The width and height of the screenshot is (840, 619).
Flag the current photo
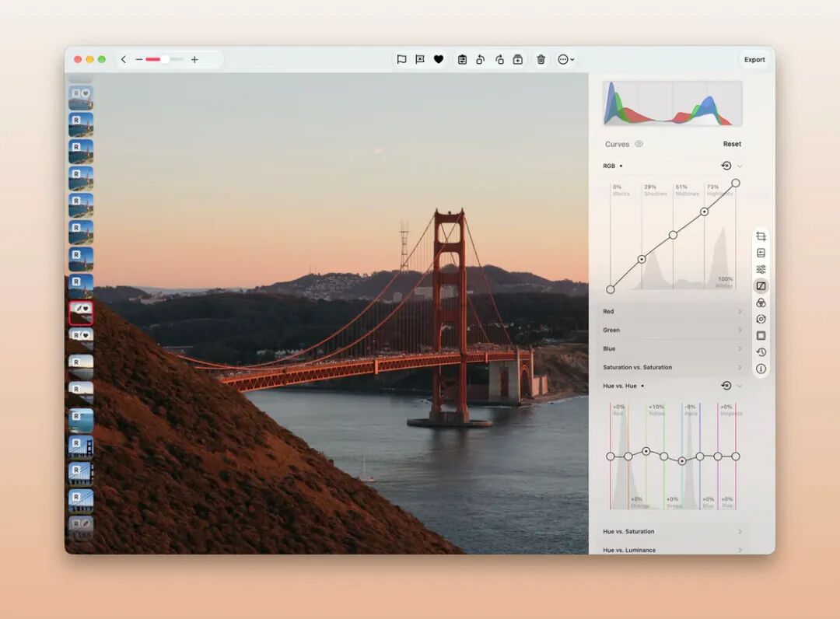coord(401,59)
